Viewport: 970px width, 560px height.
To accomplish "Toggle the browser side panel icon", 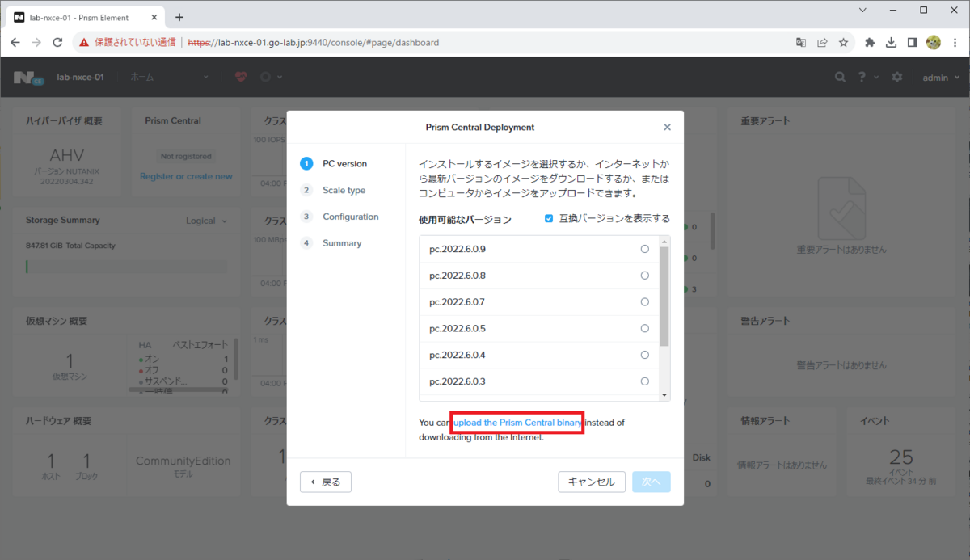I will click(912, 42).
